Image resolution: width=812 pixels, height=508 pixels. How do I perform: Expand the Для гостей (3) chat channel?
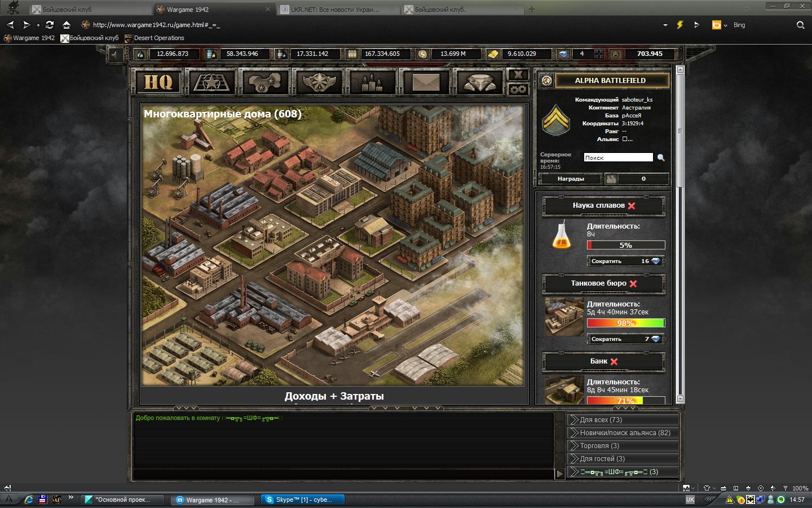(623, 459)
